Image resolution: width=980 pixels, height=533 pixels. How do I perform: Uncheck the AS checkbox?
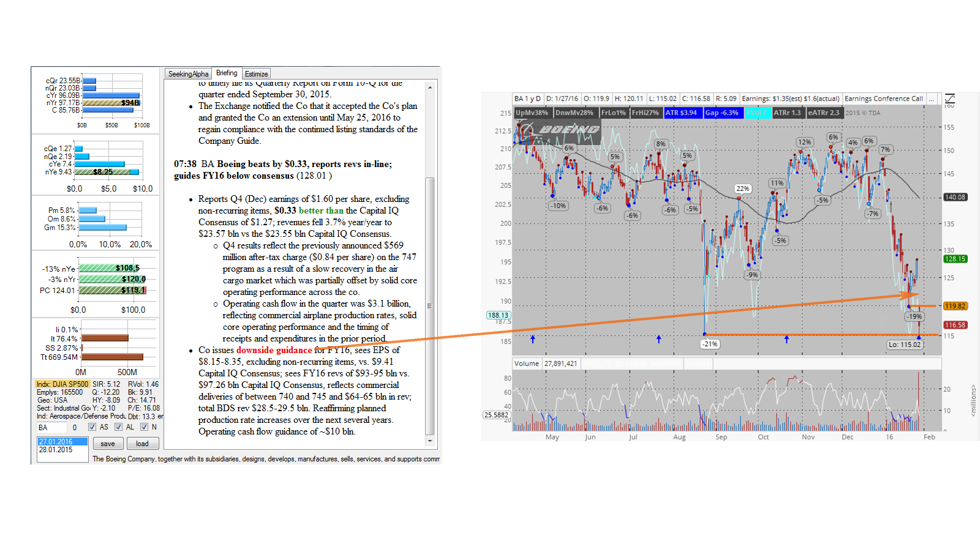92,427
